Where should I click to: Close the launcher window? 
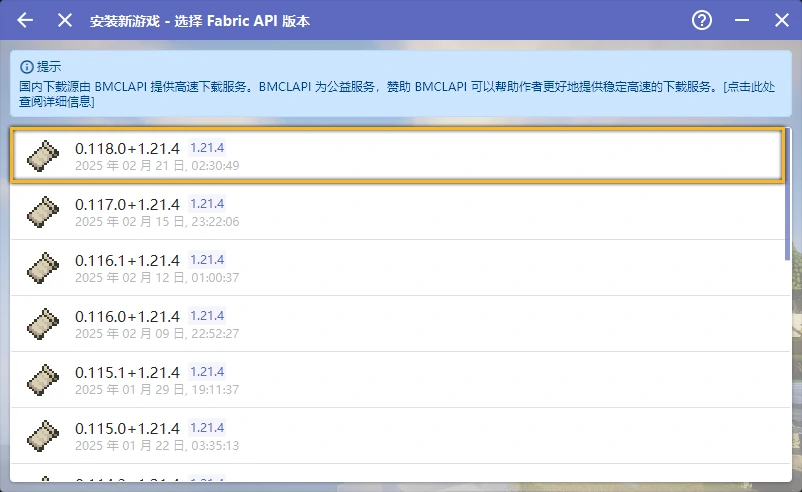click(782, 20)
